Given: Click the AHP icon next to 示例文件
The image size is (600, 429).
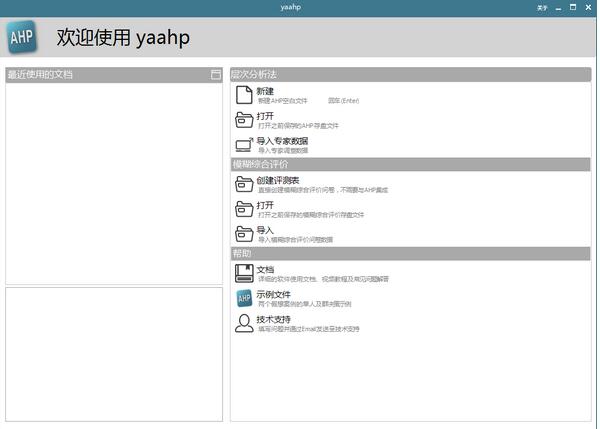Looking at the screenshot, I should [x=244, y=299].
